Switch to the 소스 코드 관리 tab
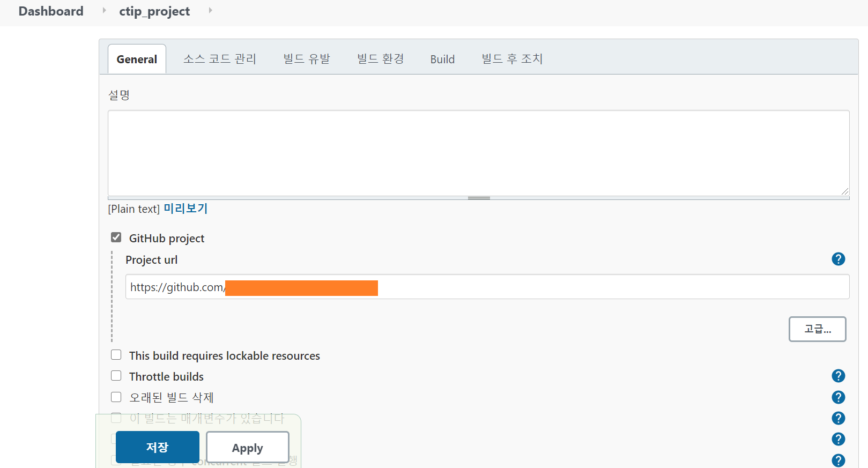The height and width of the screenshot is (468, 868). coord(220,59)
